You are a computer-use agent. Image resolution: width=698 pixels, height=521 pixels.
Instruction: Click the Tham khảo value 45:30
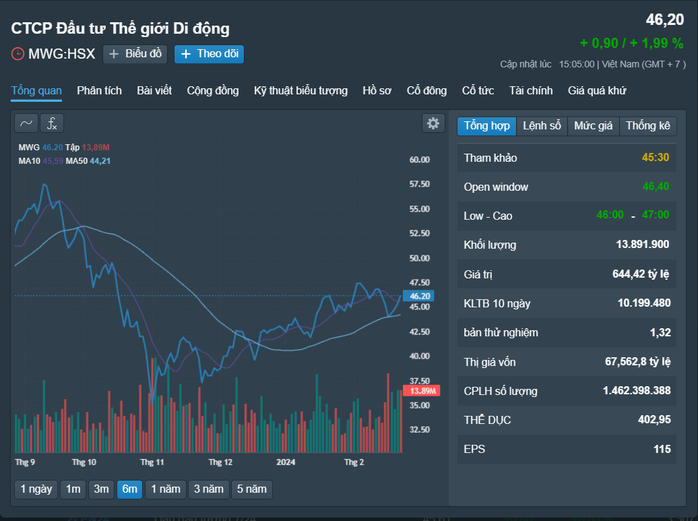pos(655,158)
